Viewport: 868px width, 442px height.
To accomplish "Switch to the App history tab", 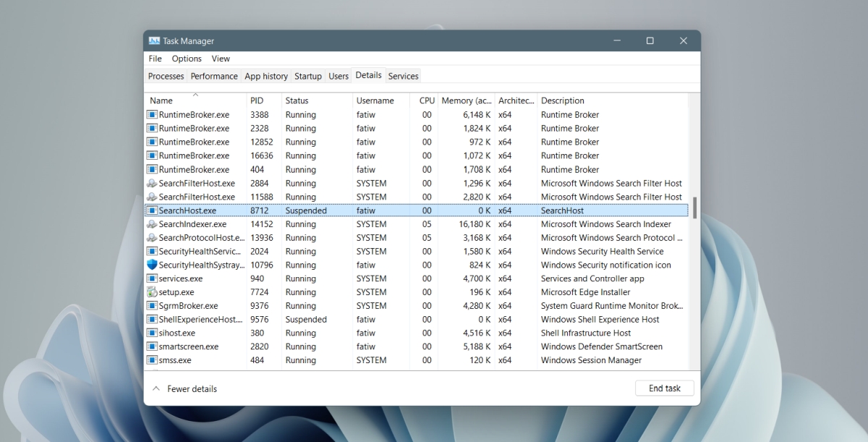I will point(266,76).
